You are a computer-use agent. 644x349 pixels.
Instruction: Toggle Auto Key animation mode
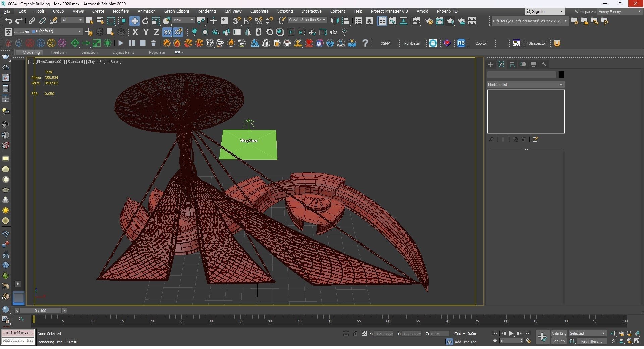[x=558, y=333]
